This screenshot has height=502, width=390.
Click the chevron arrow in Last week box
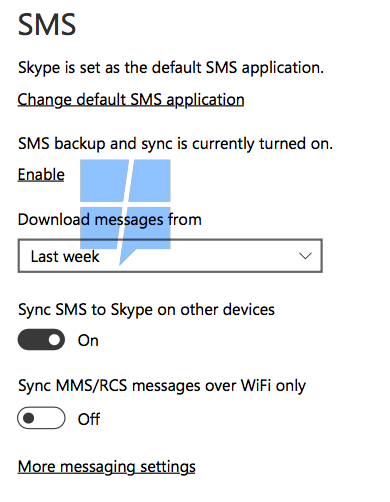point(305,256)
